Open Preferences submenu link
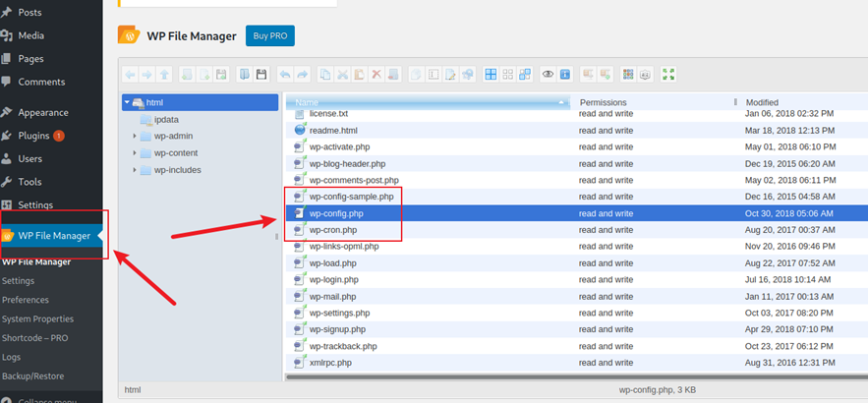The height and width of the screenshot is (403, 868). tap(26, 300)
